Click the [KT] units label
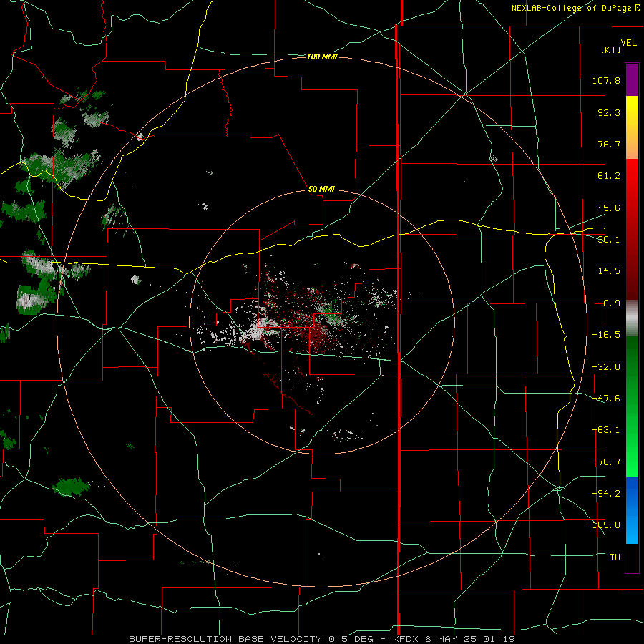644x644 pixels. [x=610, y=49]
